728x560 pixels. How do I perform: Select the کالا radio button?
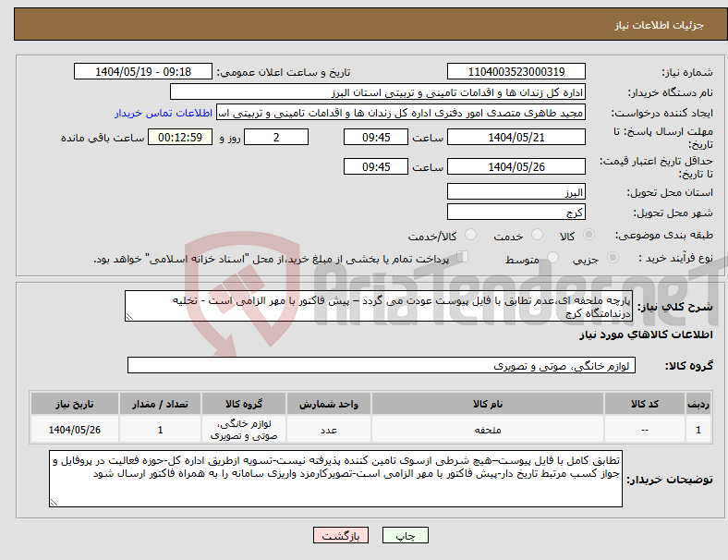[x=588, y=235]
